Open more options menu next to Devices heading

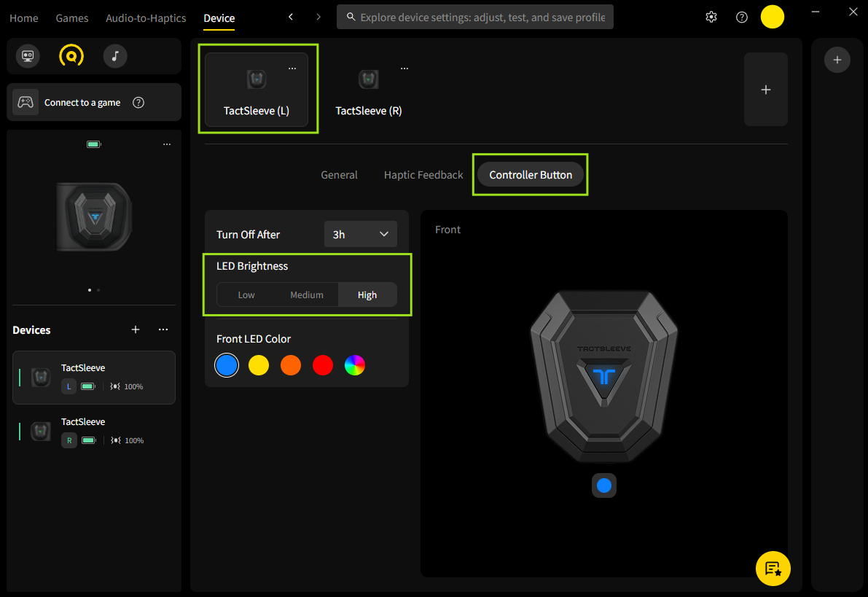tap(163, 329)
